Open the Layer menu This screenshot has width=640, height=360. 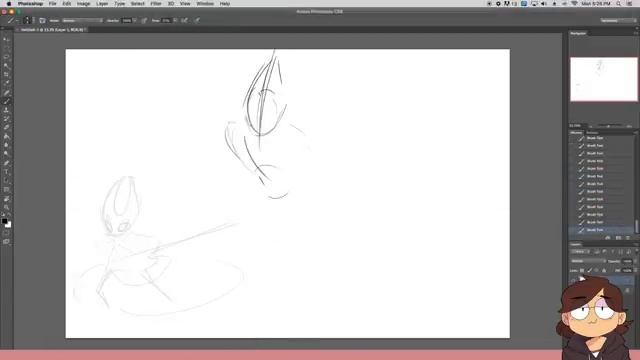102,4
